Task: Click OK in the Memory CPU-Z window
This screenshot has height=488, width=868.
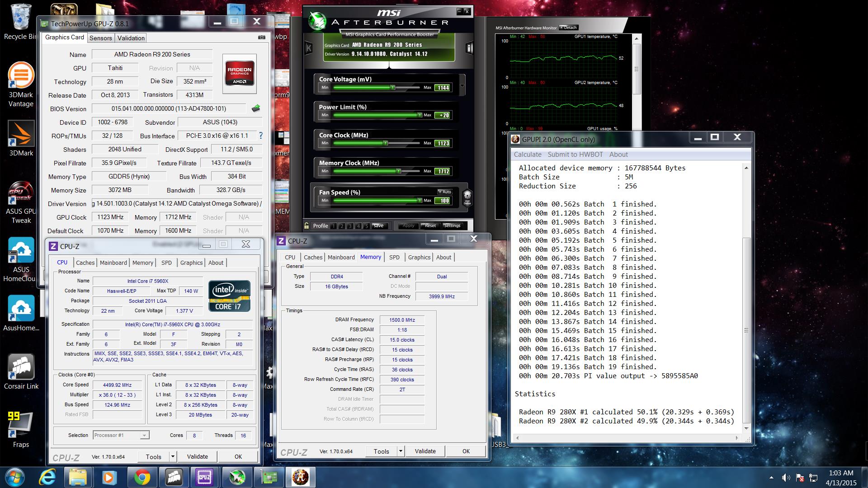Action: [x=466, y=451]
